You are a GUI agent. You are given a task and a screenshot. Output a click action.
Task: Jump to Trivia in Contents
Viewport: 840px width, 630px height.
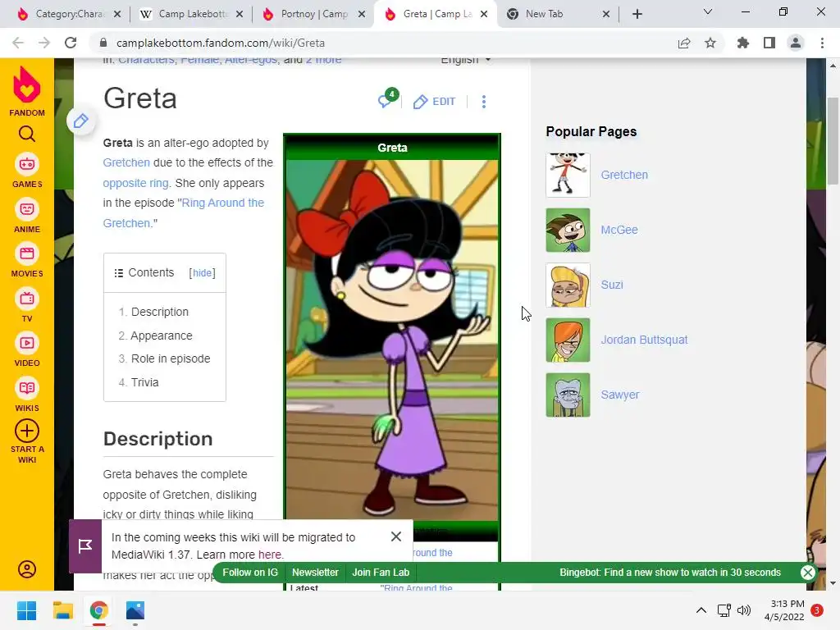coord(144,382)
